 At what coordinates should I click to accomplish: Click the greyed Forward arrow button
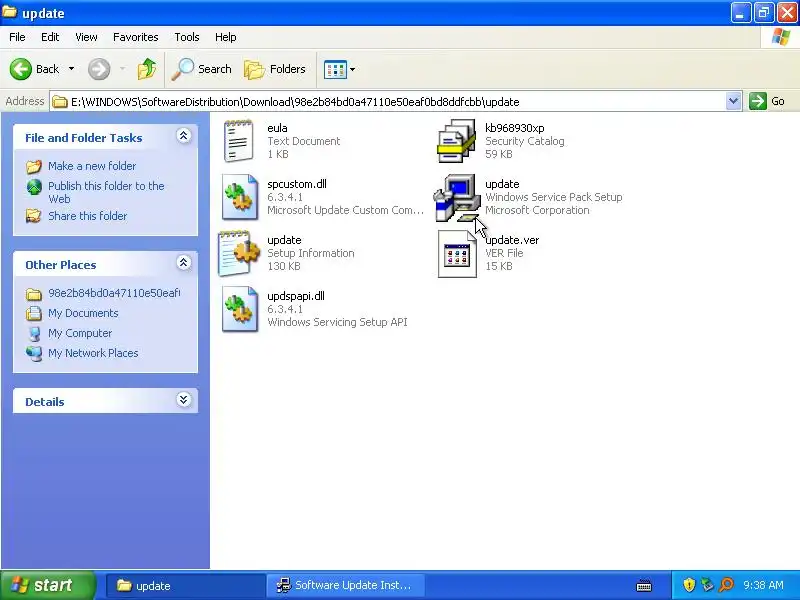pyautogui.click(x=99, y=69)
